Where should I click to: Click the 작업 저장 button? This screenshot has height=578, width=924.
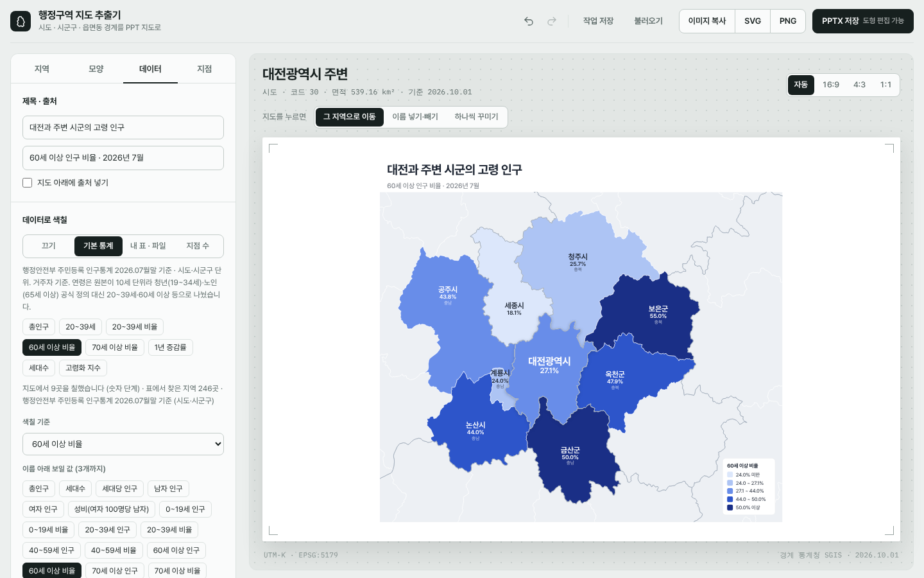[x=599, y=21]
